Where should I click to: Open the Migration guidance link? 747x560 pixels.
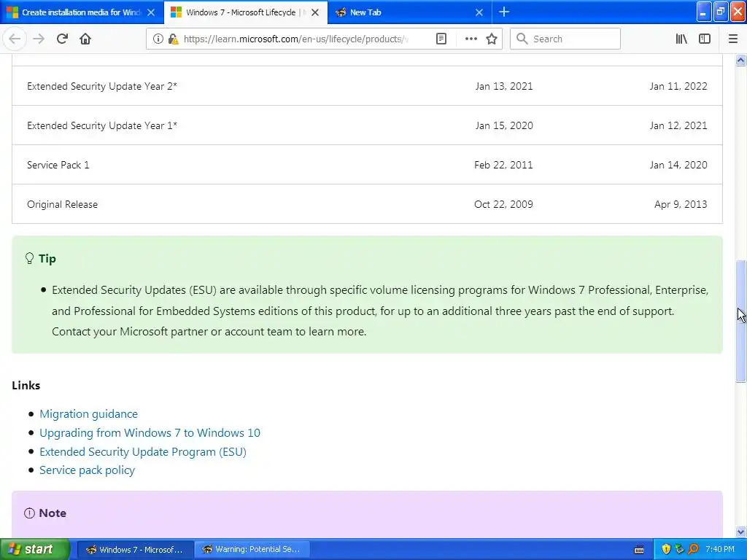(88, 414)
